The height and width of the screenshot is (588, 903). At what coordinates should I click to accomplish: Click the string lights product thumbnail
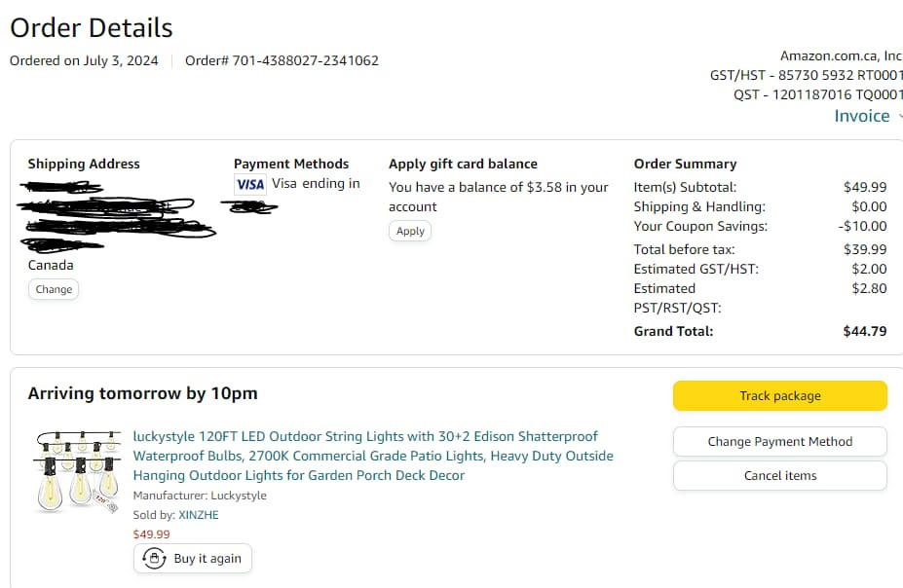tap(78, 472)
